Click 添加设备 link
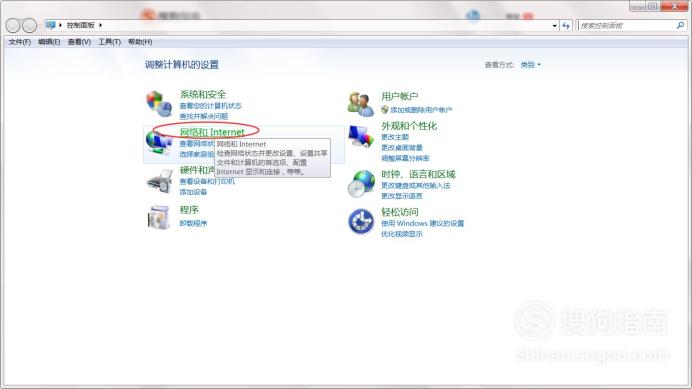 tap(193, 192)
